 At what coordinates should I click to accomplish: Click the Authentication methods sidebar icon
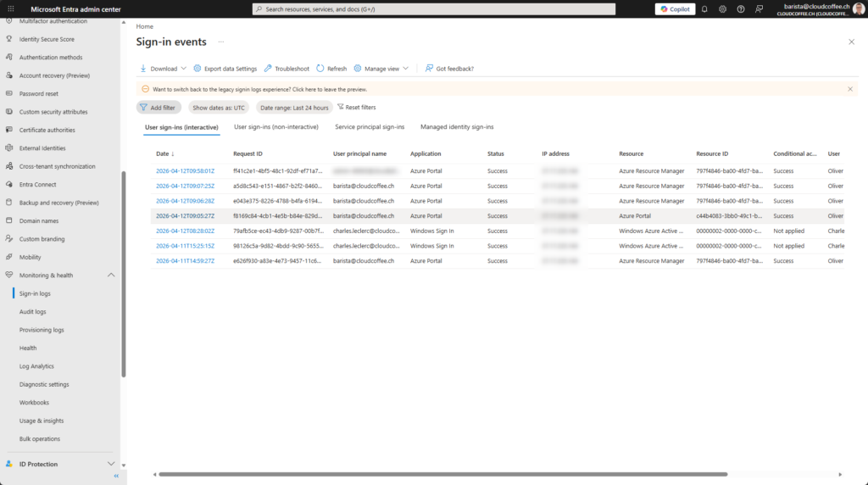pos(8,58)
